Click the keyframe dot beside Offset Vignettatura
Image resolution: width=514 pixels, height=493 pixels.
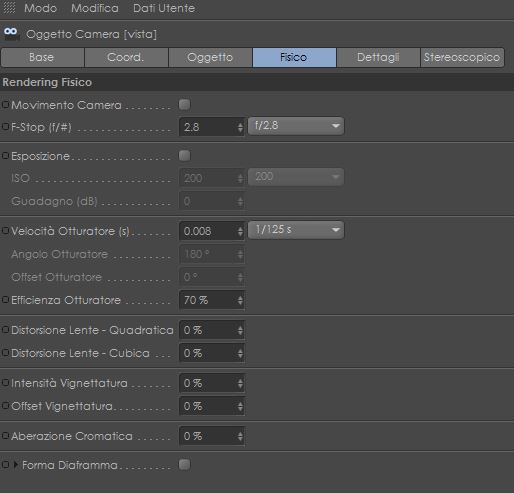tap(5, 406)
